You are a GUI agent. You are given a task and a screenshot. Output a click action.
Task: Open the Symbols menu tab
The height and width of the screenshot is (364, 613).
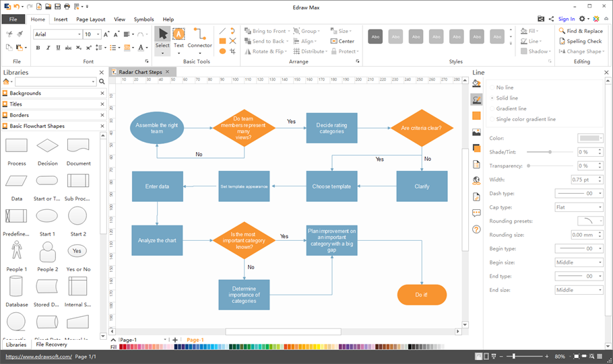[x=143, y=20]
